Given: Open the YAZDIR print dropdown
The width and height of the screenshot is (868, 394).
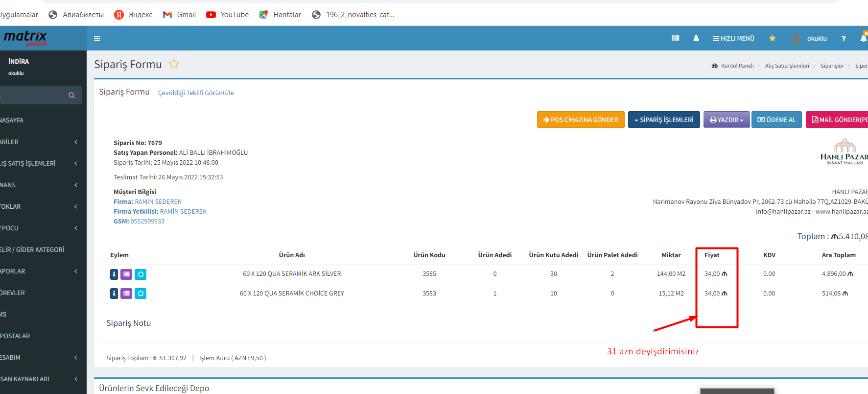Looking at the screenshot, I should 726,120.
